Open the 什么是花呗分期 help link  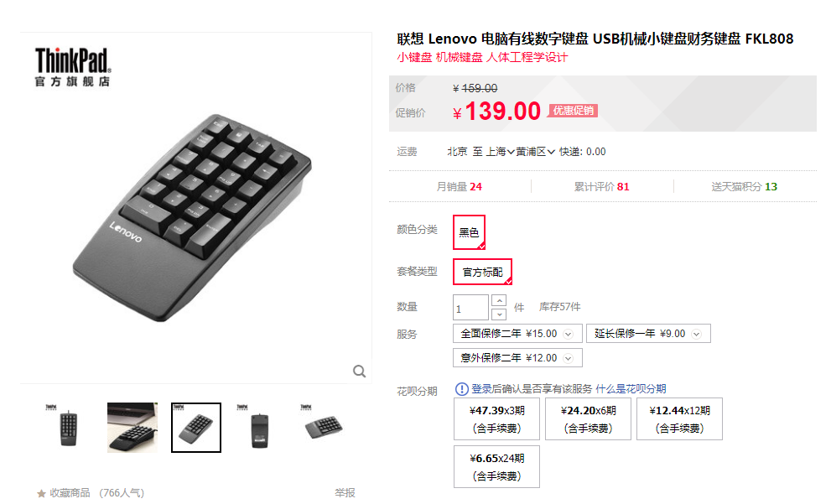click(631, 389)
